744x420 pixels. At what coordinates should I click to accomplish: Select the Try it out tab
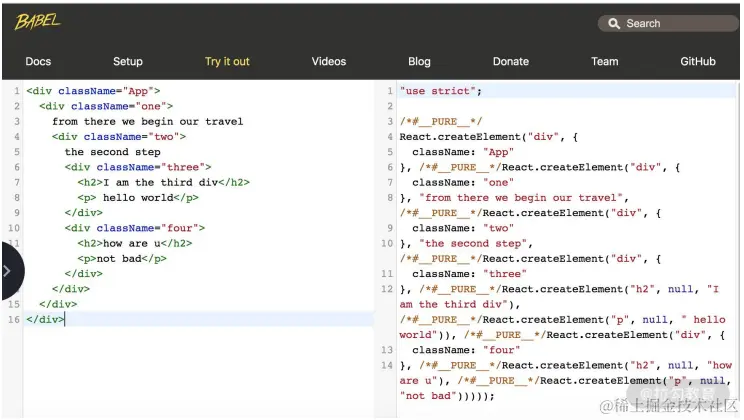(x=227, y=62)
